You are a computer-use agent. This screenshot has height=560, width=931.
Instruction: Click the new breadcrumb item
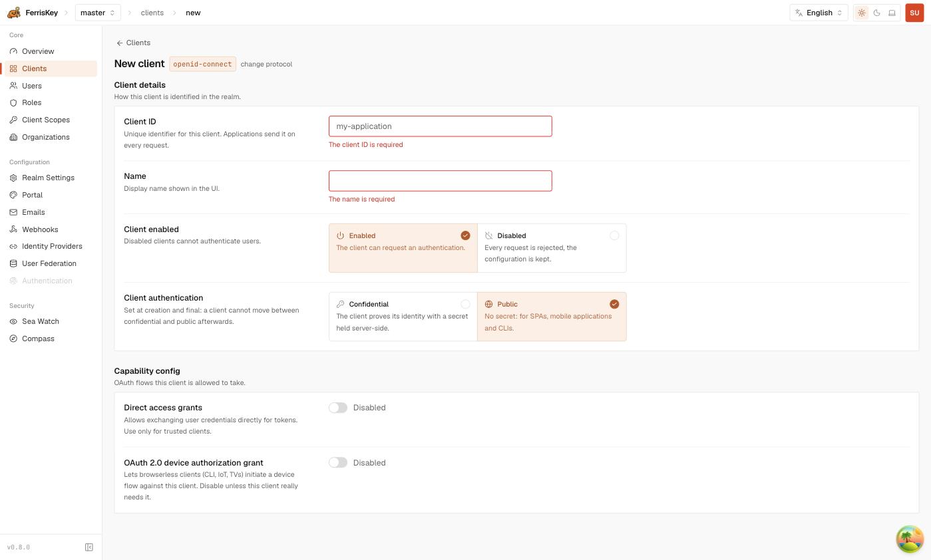193,13
